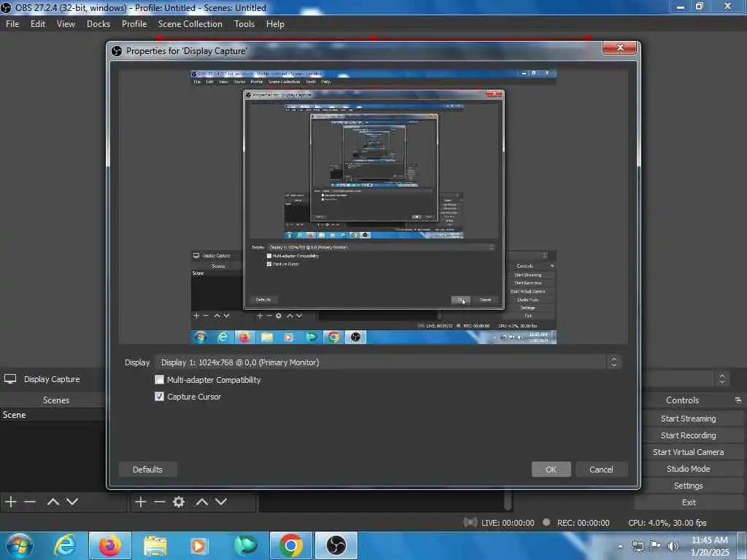Open File Explorer folder from taskbar
Viewport: 747px width, 560px height.
click(x=155, y=545)
